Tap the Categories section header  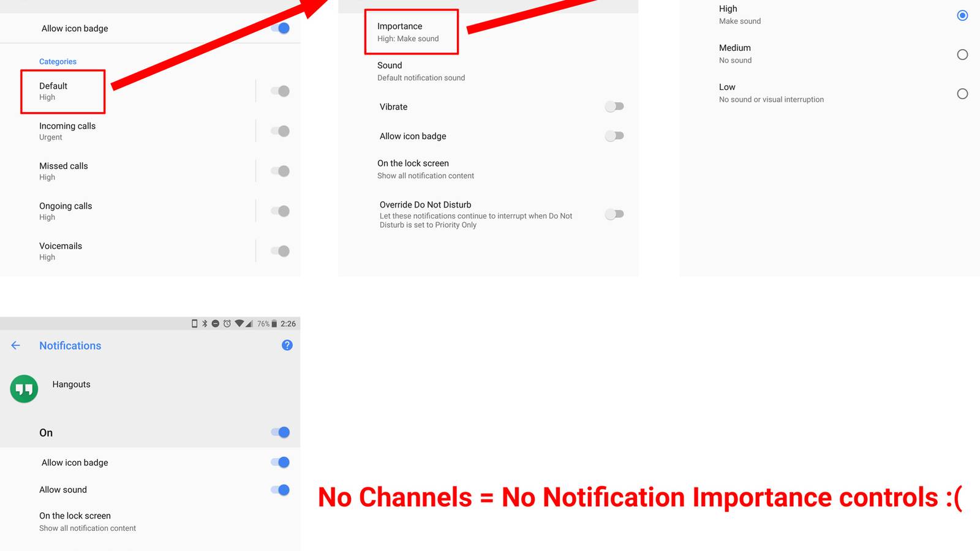(x=58, y=61)
